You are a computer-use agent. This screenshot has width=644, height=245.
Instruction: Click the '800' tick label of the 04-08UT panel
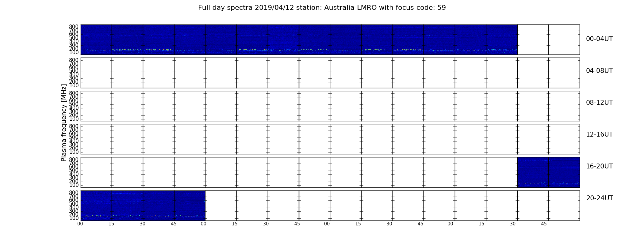(x=74, y=60)
